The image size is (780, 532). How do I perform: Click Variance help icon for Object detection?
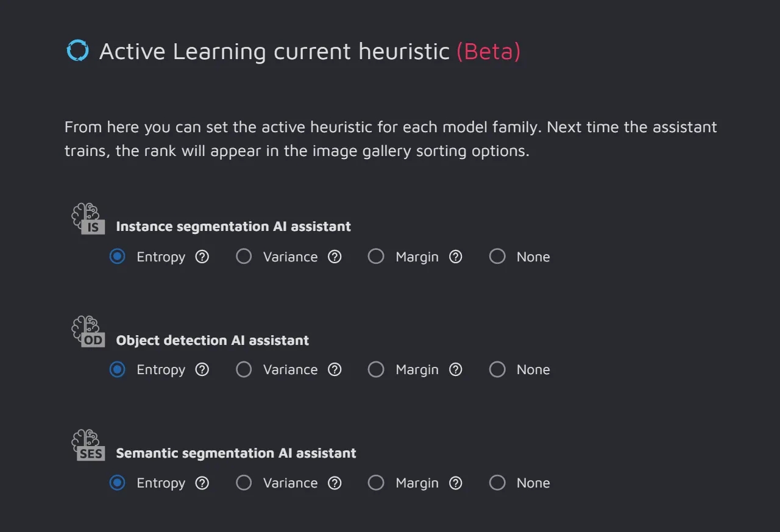335,369
